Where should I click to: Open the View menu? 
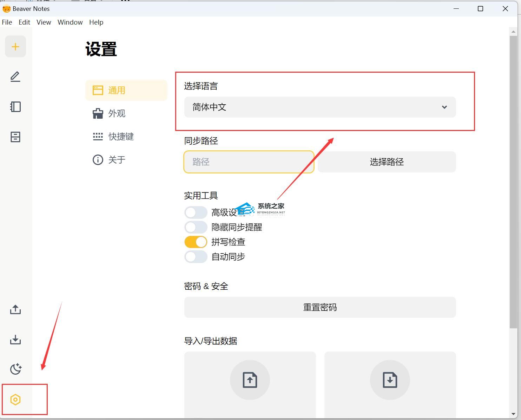[x=44, y=22]
